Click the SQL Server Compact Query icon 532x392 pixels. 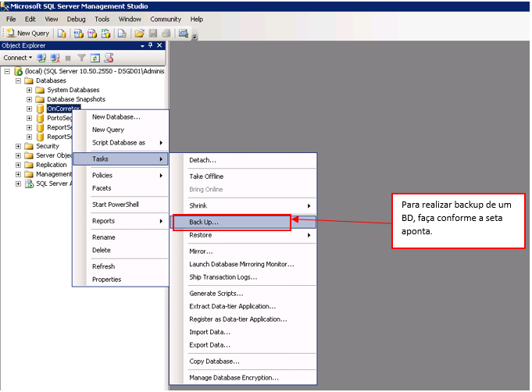click(x=122, y=34)
